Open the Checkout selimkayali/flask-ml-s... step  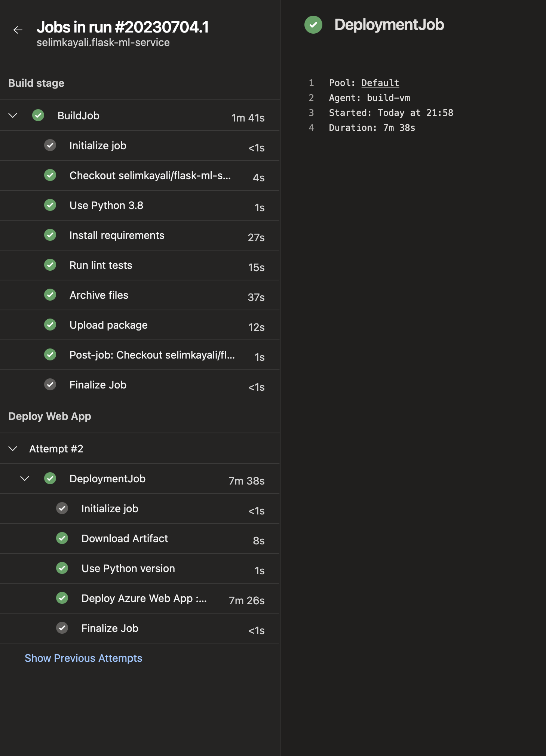pos(150,175)
